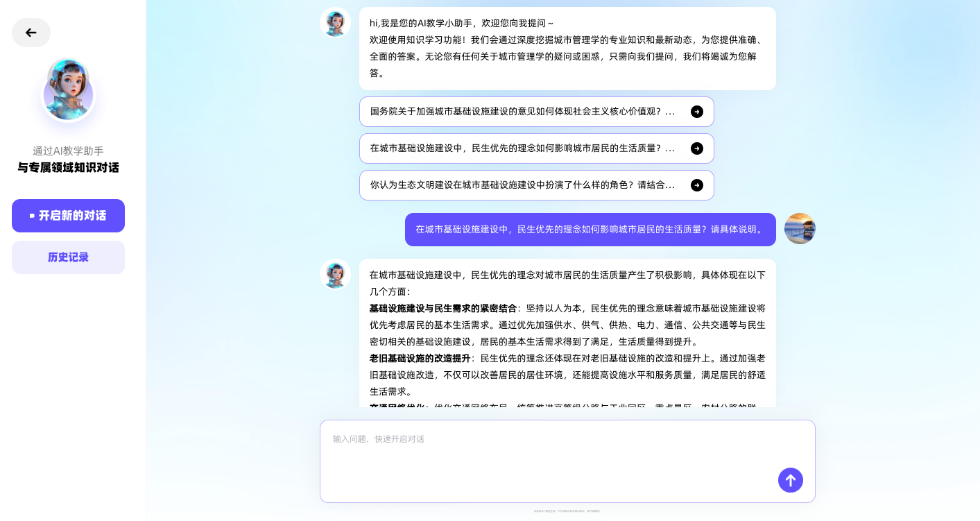Image resolution: width=980 pixels, height=521 pixels.
Task: Click the arrow icon on the 民生优先 suggestion
Action: [x=696, y=148]
